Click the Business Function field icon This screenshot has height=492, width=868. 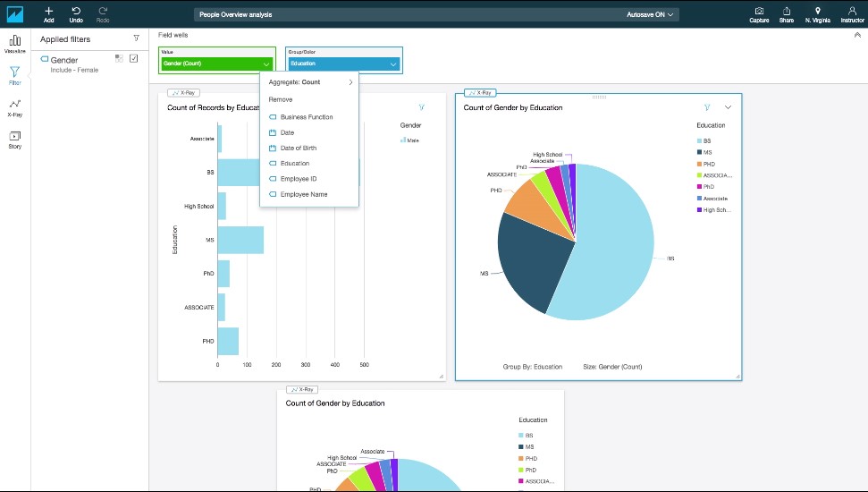tap(273, 117)
